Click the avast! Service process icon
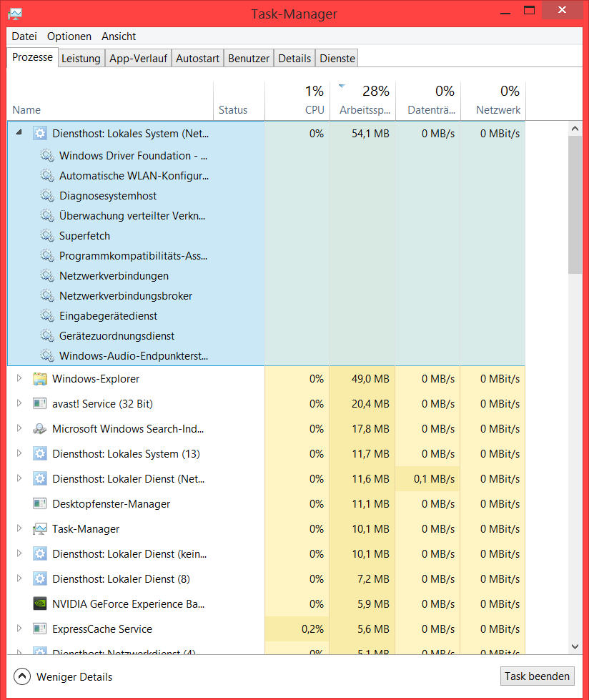Image resolution: width=589 pixels, height=700 pixels. (x=40, y=403)
